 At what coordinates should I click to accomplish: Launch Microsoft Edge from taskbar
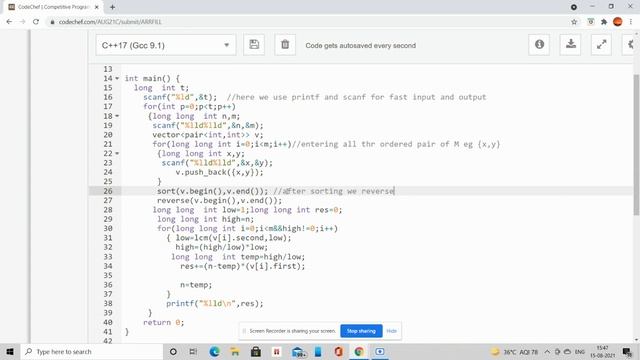(x=214, y=351)
